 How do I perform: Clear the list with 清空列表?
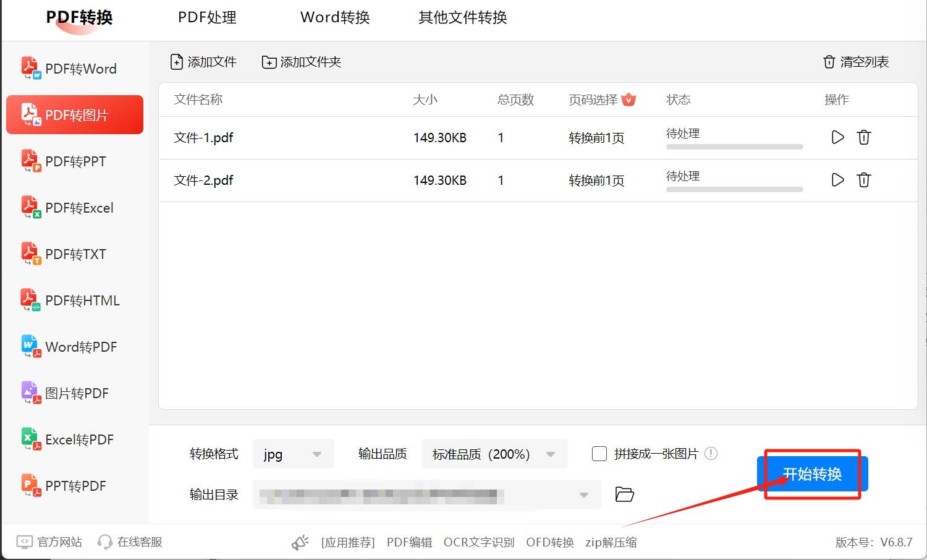(x=856, y=62)
